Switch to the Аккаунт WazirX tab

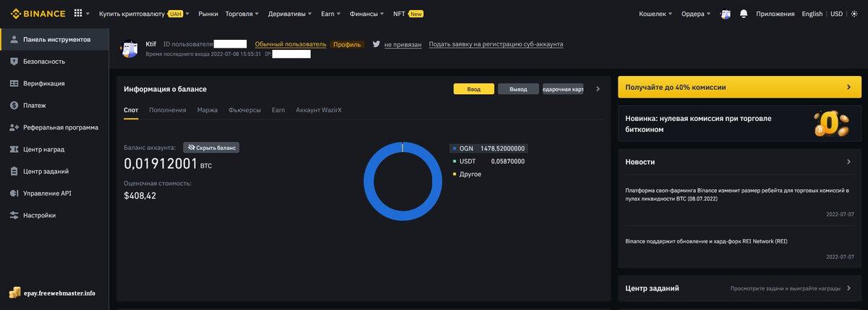click(x=318, y=110)
